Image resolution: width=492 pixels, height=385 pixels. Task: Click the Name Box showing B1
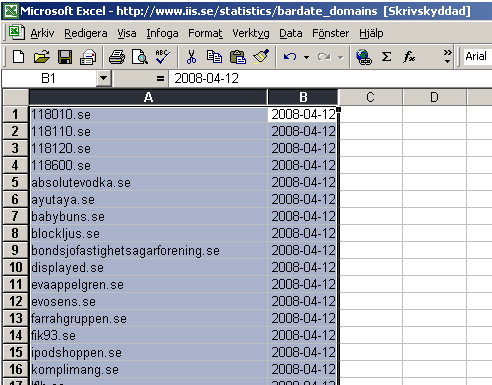coord(49,79)
